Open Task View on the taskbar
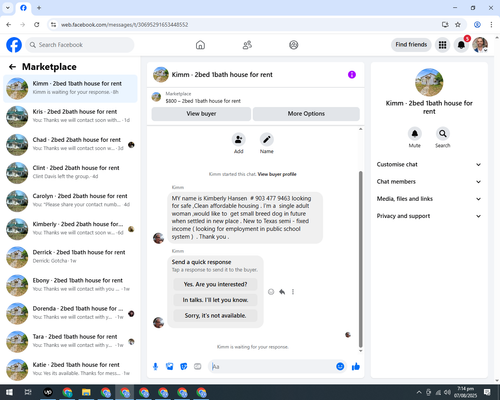Image resolution: width=500 pixels, height=400 pixels. [28, 392]
